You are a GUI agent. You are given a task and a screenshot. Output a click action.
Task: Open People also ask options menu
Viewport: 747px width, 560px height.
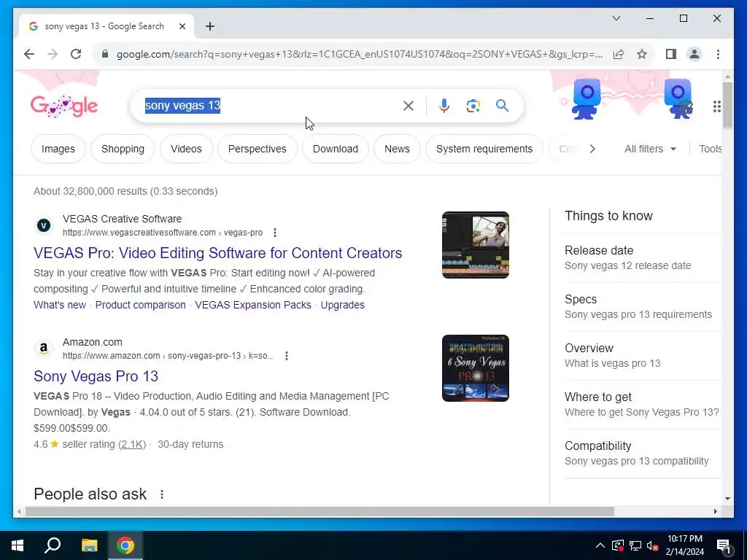pos(162,494)
